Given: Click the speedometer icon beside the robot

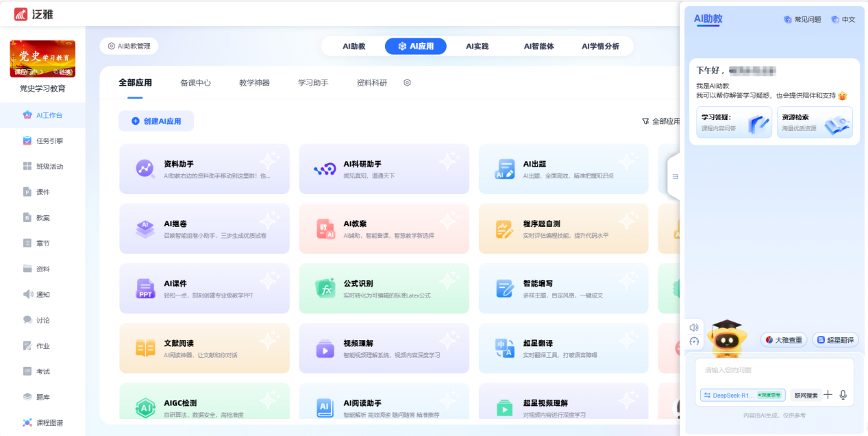Looking at the screenshot, I should click(x=694, y=341).
